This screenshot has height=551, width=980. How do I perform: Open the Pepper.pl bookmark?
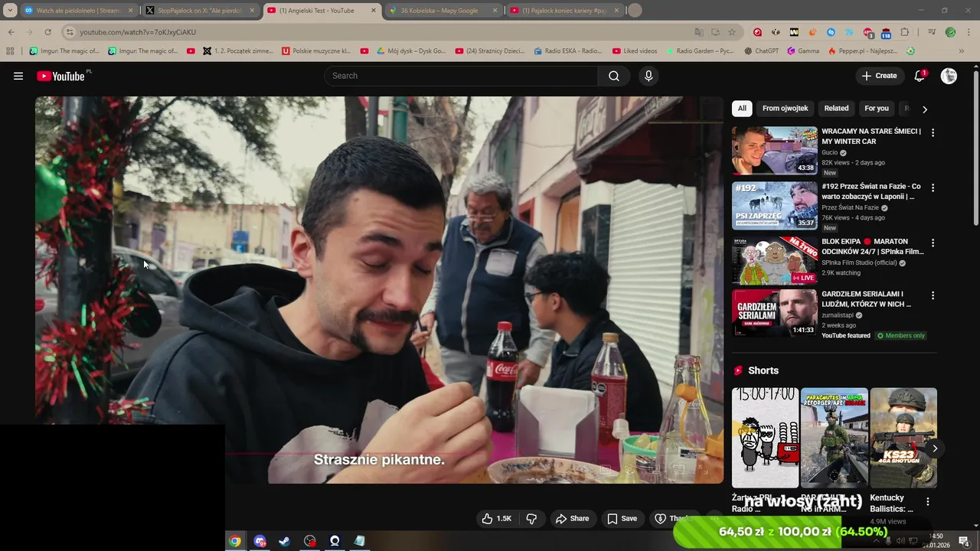(x=863, y=51)
